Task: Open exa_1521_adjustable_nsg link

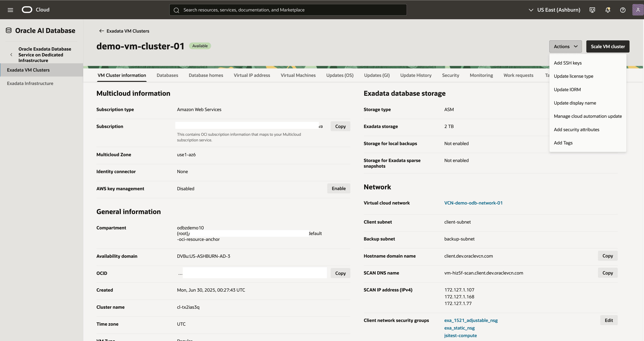Action: click(x=471, y=320)
